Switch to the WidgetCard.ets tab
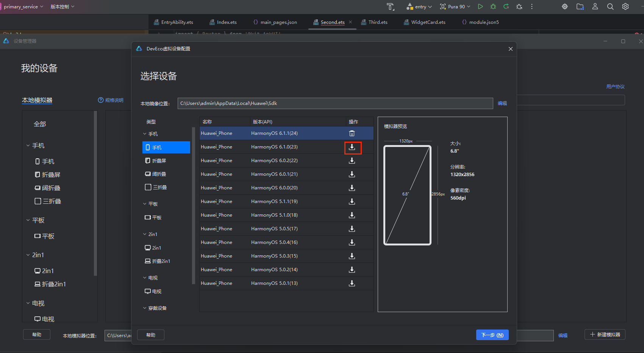Image resolution: width=644 pixels, height=353 pixels. 425,22
